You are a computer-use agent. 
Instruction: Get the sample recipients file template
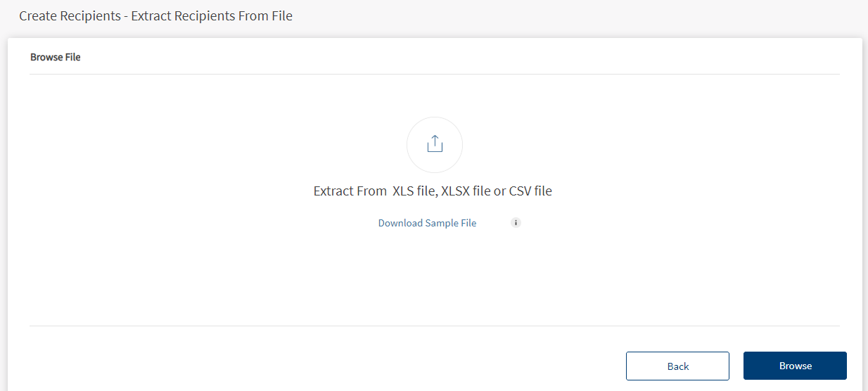pyautogui.click(x=427, y=223)
